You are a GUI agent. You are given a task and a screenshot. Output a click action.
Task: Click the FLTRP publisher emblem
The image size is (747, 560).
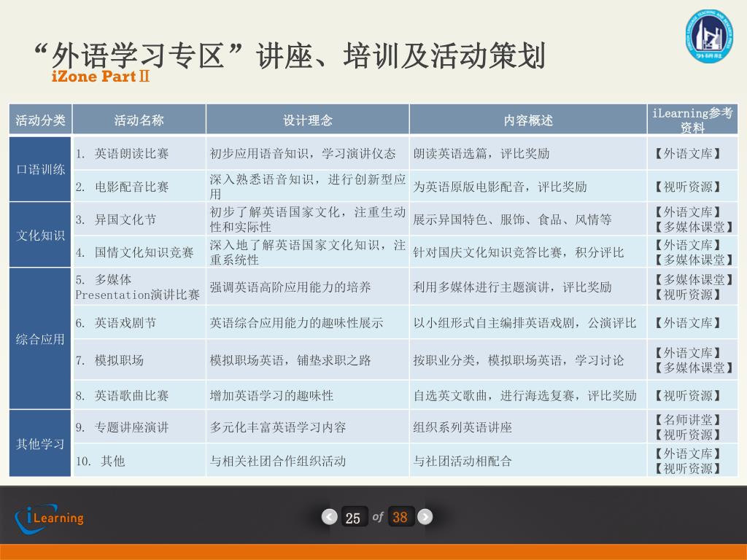(x=709, y=36)
